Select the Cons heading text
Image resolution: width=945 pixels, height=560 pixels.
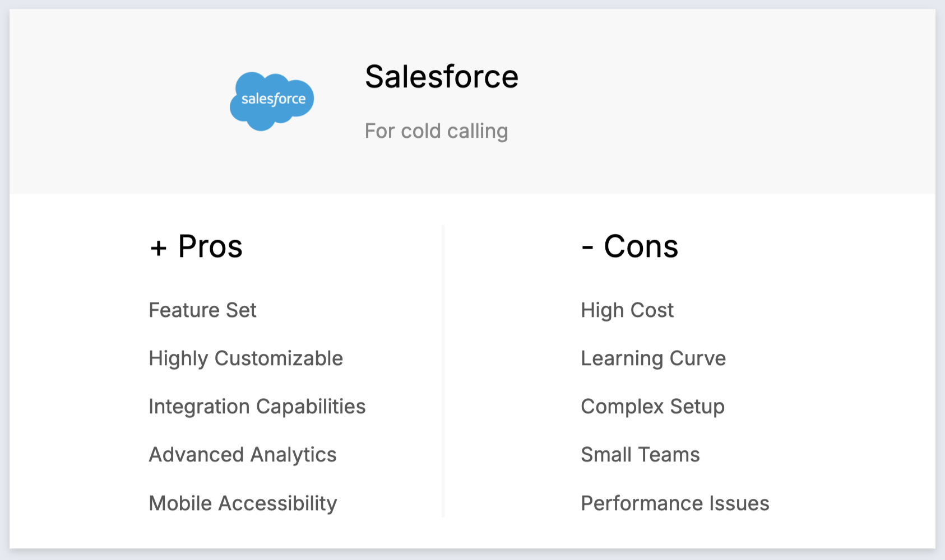click(x=641, y=246)
